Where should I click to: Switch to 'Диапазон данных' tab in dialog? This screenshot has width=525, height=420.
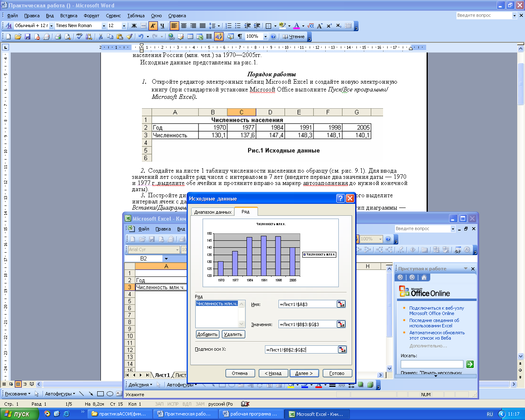[213, 212]
